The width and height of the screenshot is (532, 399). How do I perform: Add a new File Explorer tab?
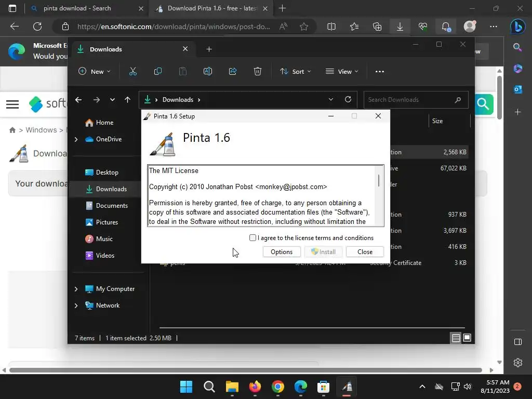click(209, 49)
